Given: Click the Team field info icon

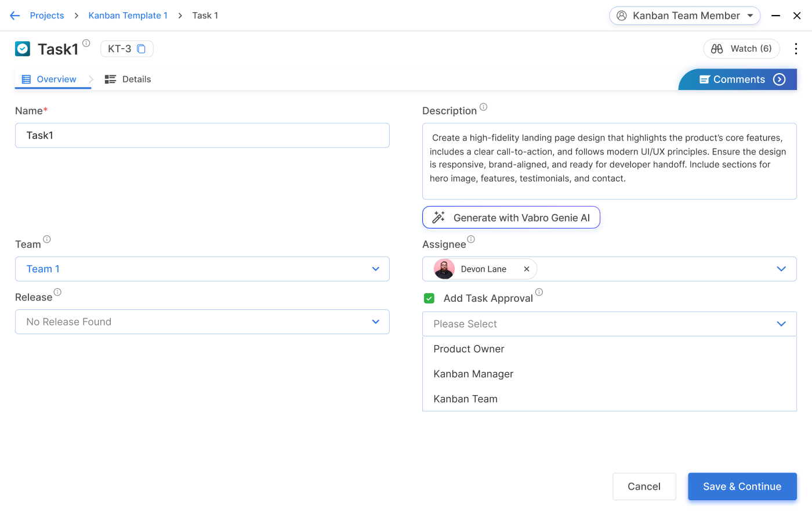Looking at the screenshot, I should (47, 239).
